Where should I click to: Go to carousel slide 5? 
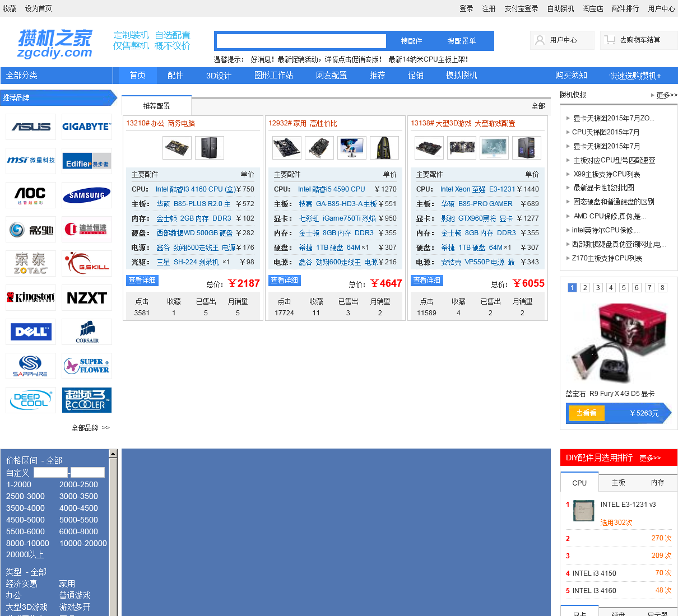(x=624, y=287)
